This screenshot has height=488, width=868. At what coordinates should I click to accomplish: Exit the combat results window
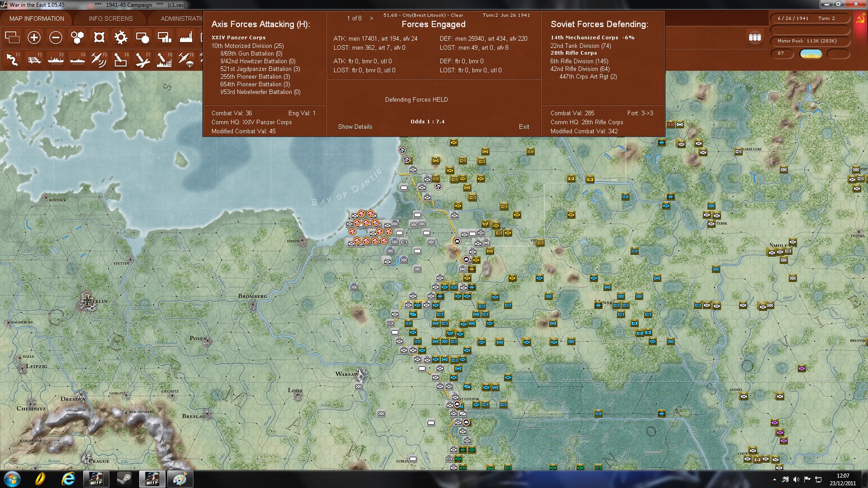click(524, 127)
